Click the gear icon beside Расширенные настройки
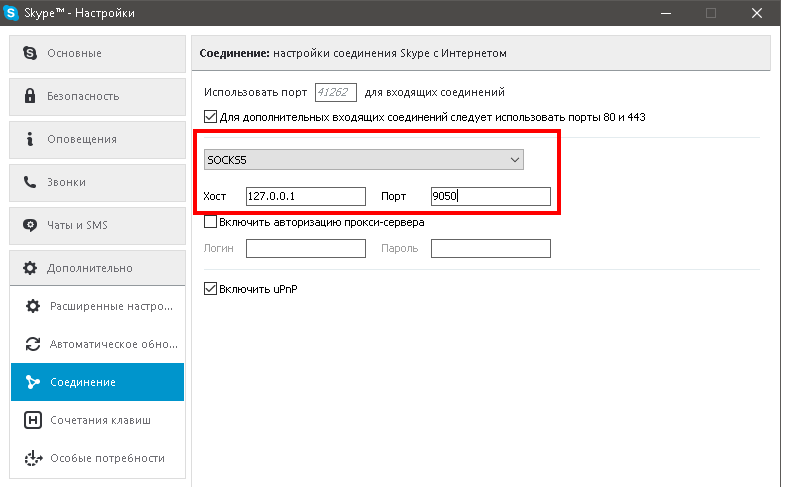Screen dimensions: 789x487 click(x=33, y=306)
